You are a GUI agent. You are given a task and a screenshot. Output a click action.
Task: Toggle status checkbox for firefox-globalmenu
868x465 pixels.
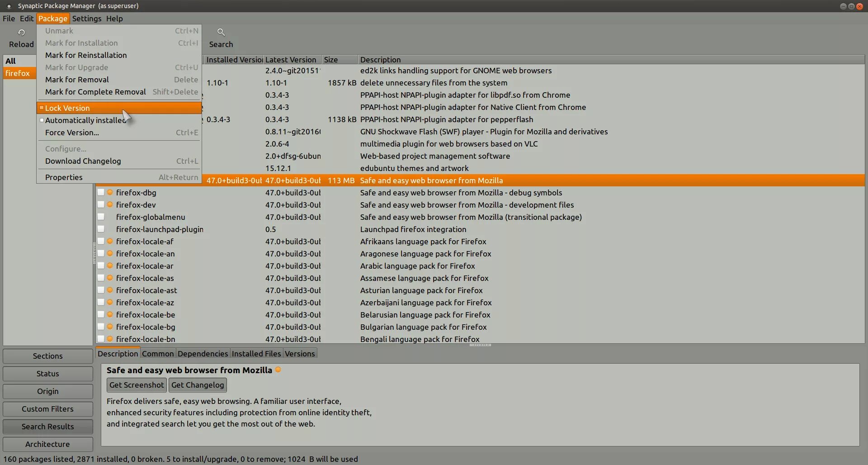[x=101, y=217]
